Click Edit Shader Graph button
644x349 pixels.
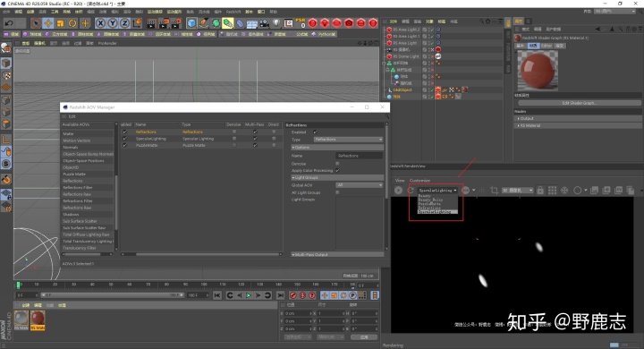point(579,103)
